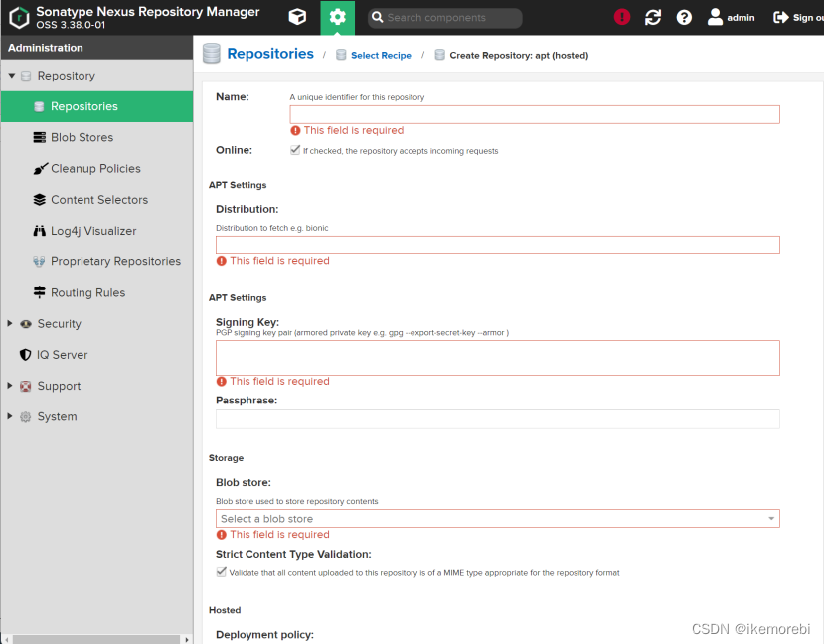
Task: Expand the Support tree node
Action: coord(10,386)
